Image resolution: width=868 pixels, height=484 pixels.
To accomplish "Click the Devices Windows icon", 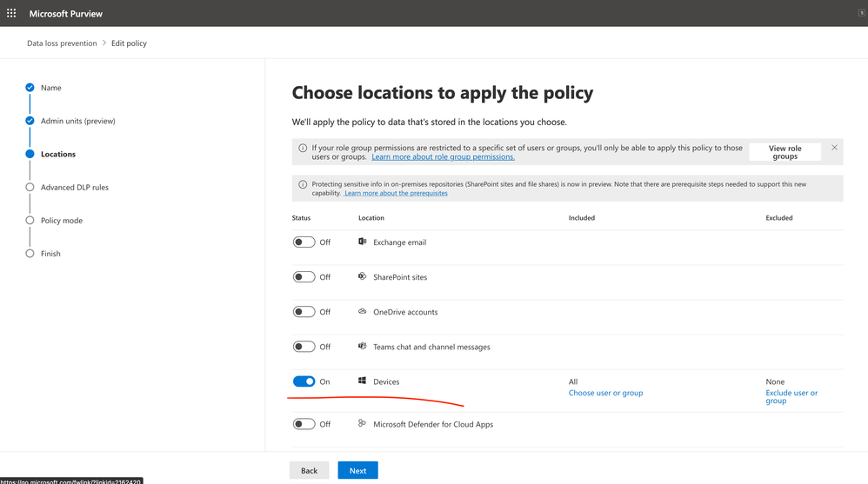I will click(x=362, y=381).
